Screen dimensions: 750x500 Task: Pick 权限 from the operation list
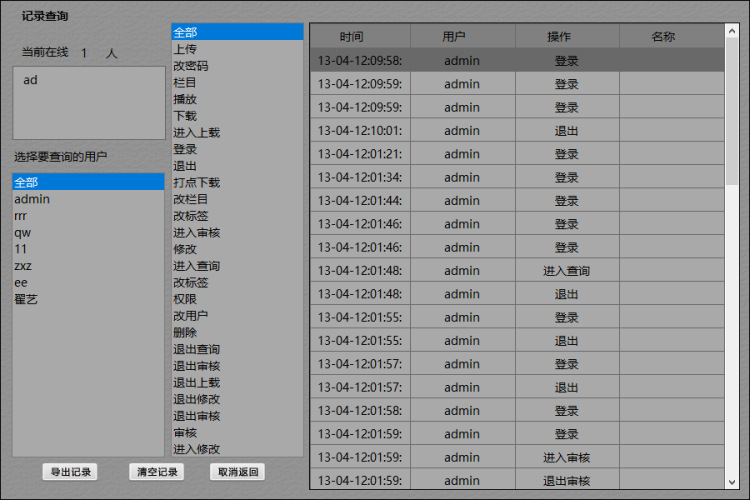pos(185,299)
